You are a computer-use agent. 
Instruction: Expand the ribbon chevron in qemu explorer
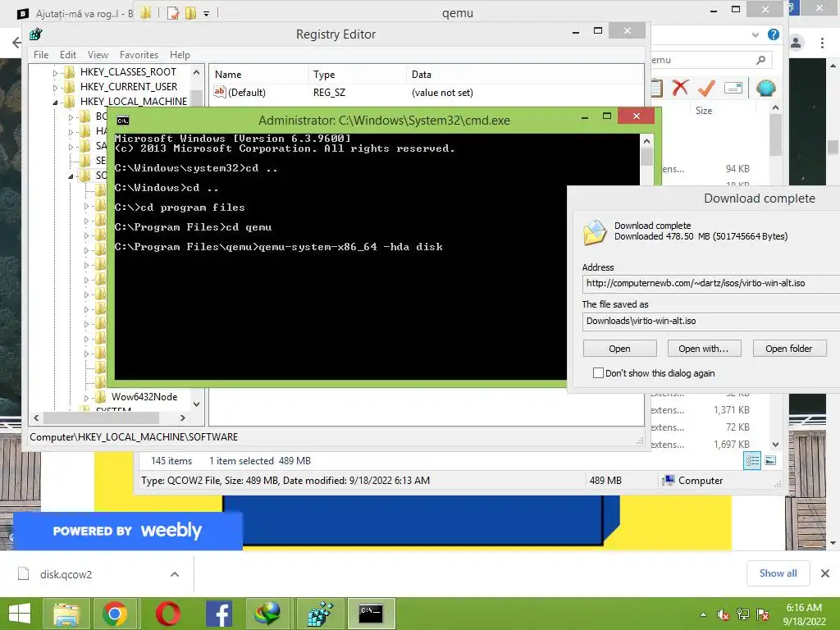(755, 34)
